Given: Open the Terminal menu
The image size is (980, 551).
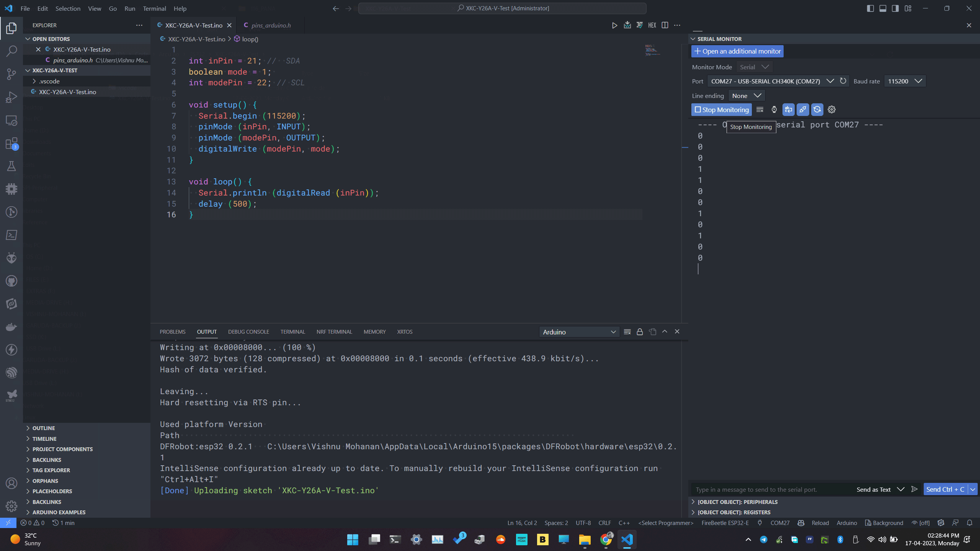Looking at the screenshot, I should [x=154, y=8].
